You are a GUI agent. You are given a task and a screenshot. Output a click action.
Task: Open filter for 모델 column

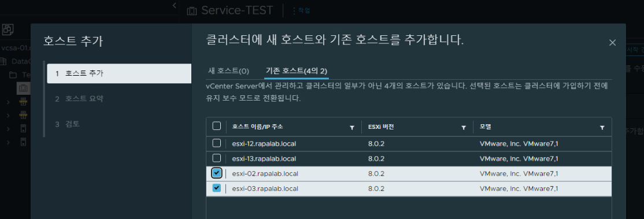pyautogui.click(x=602, y=128)
